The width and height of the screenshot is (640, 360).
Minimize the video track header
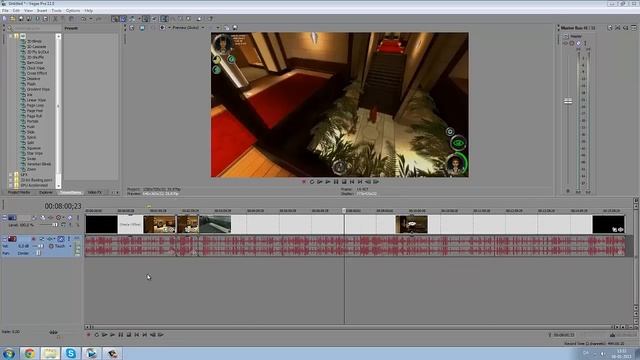(4, 218)
